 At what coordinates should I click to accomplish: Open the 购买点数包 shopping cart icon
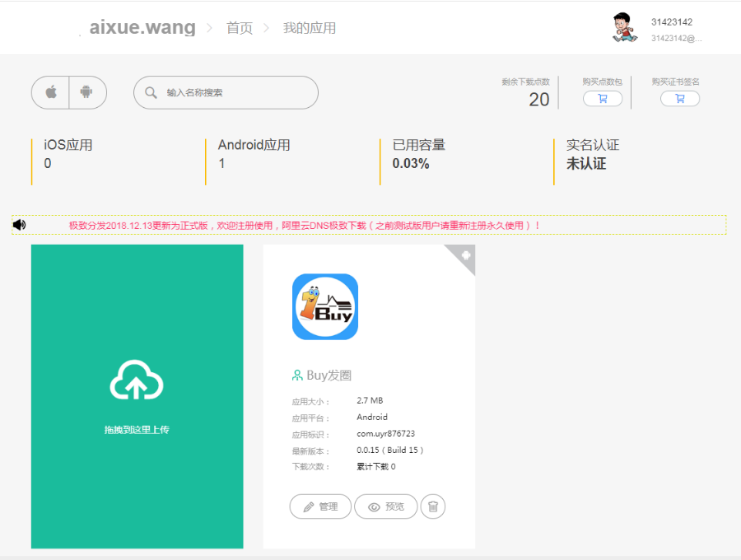[x=603, y=98]
